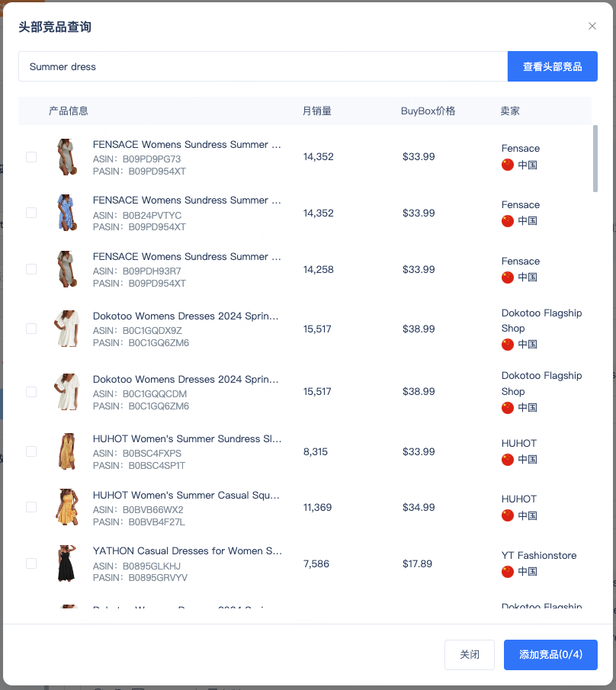
Task: Check the box for ASIN B09PD9PG73
Action: click(x=31, y=157)
